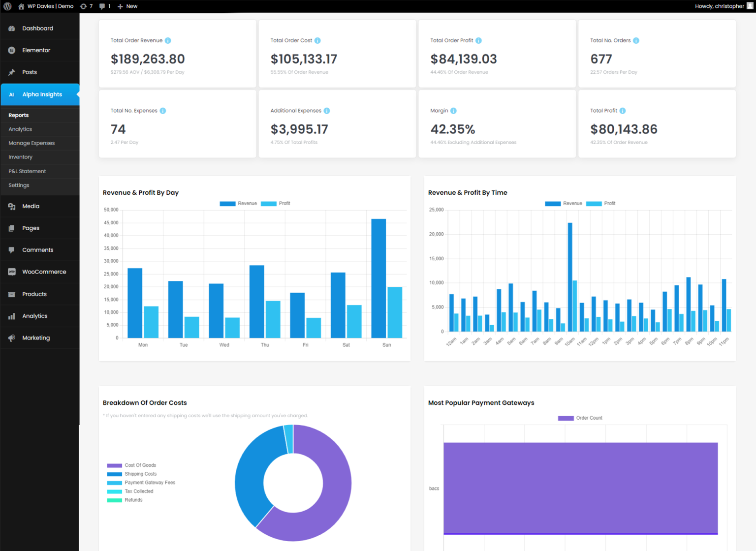
Task: Click the WooCommerce sidebar icon
Action: (11, 272)
